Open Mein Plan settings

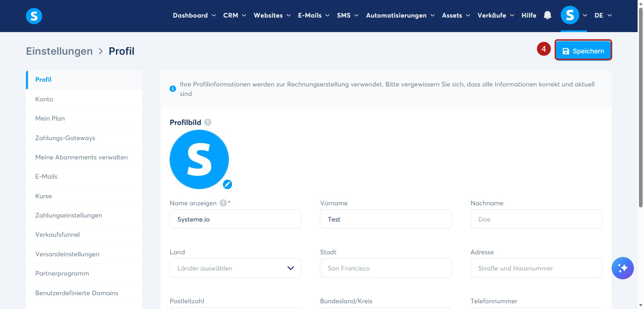(84, 119)
